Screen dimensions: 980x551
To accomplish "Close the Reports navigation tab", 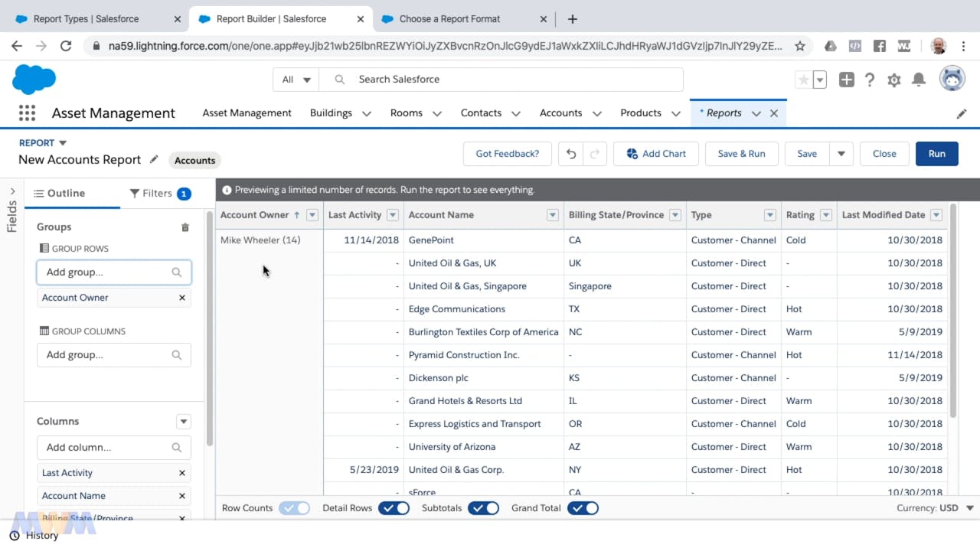I will coord(774,113).
